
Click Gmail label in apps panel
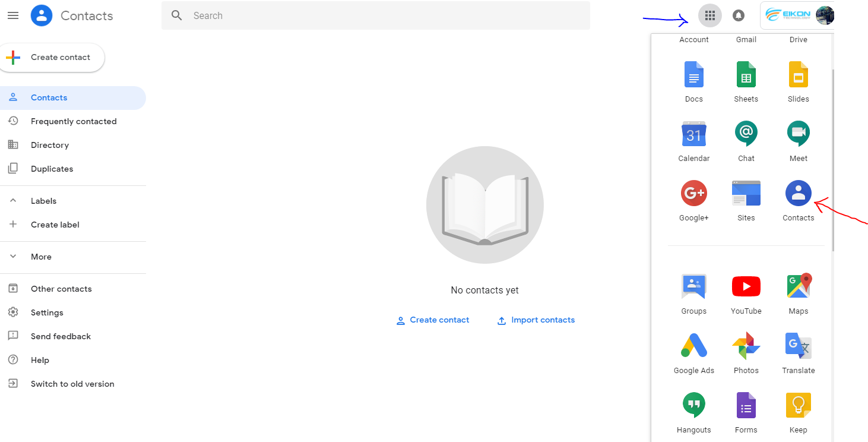(746, 40)
